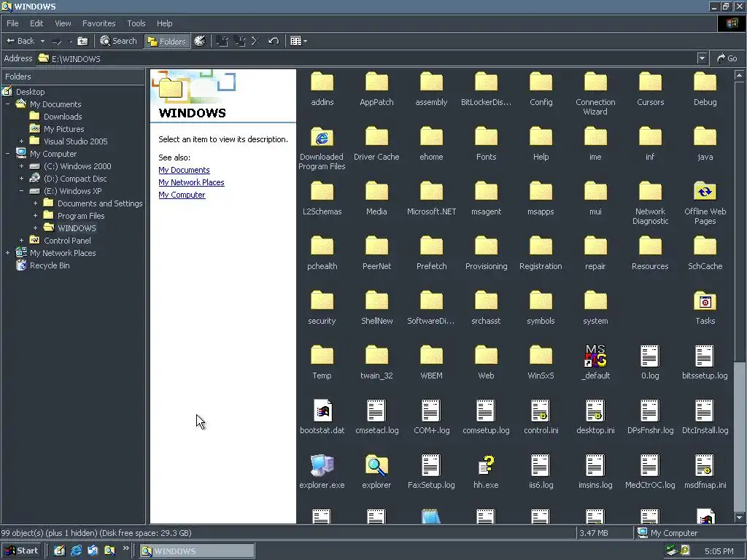Image resolution: width=747 pixels, height=560 pixels.
Task: Select the _default shortcut icon
Action: point(595,356)
